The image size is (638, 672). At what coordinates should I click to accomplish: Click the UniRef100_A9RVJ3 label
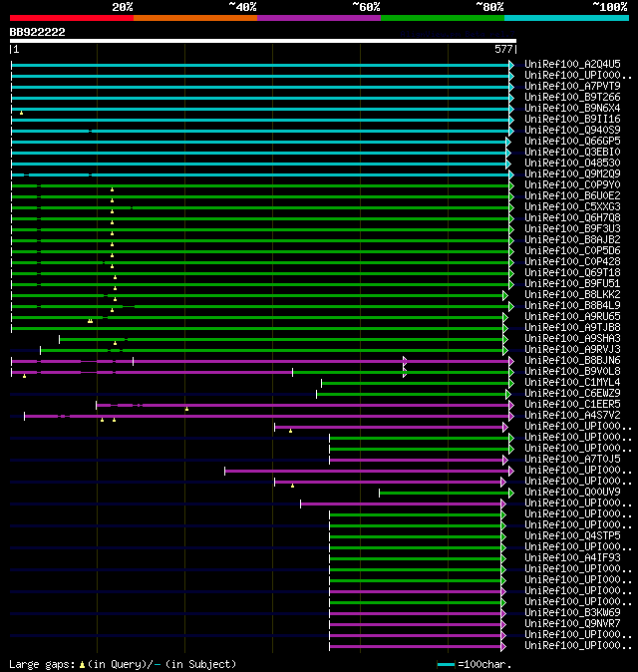tap(572, 350)
